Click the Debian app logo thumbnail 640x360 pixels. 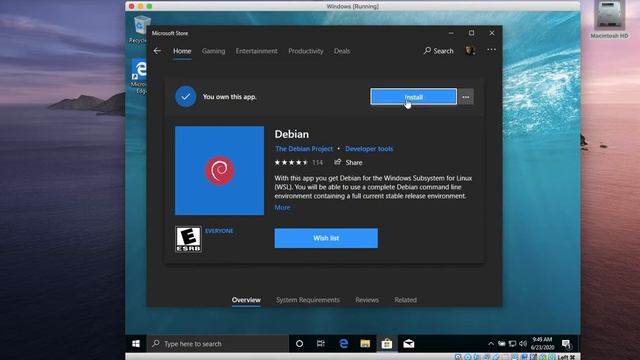pyautogui.click(x=220, y=171)
